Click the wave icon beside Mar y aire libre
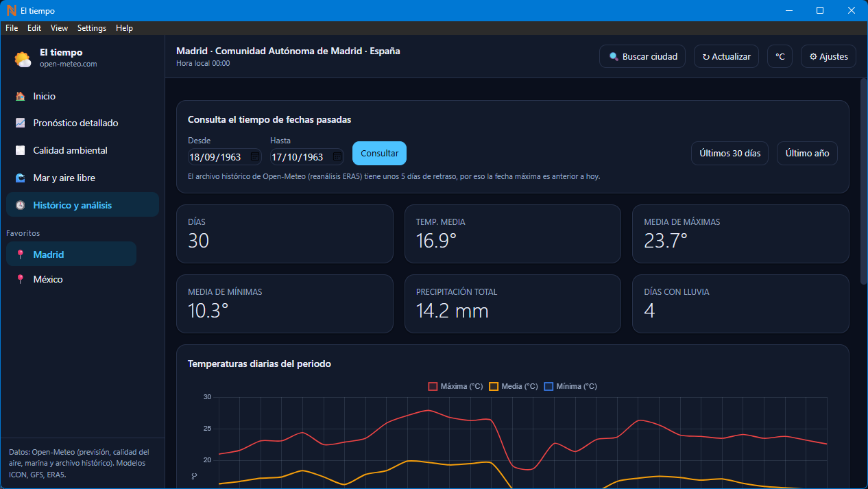Screen dimensions: 868x489 click(21, 178)
